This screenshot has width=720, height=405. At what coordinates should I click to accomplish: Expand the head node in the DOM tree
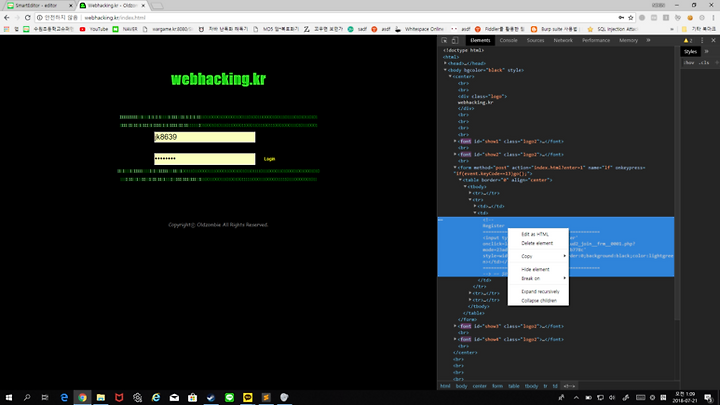click(445, 63)
